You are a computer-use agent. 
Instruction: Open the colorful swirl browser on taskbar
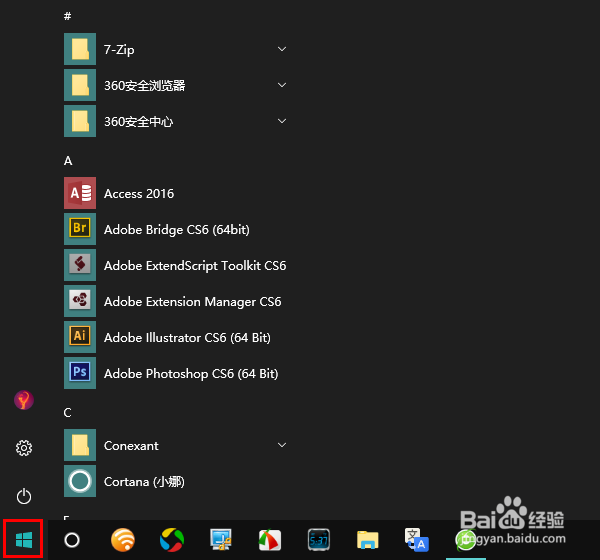click(x=172, y=540)
